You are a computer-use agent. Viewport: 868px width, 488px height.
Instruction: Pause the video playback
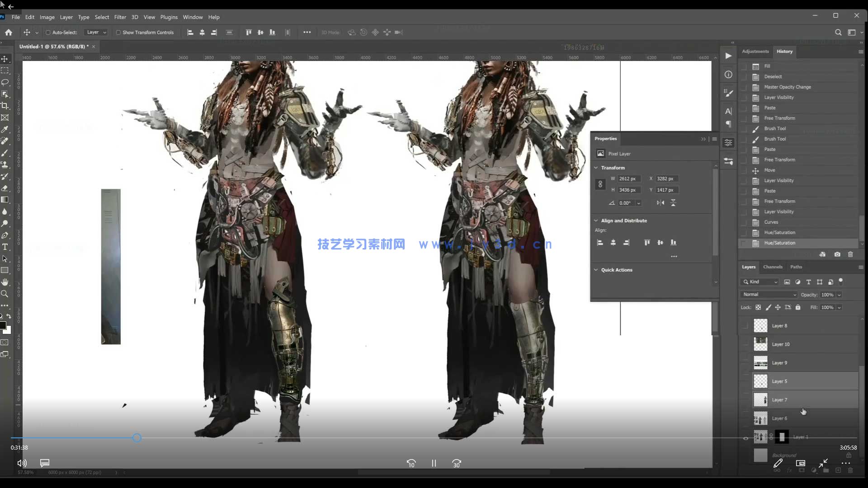point(434,463)
